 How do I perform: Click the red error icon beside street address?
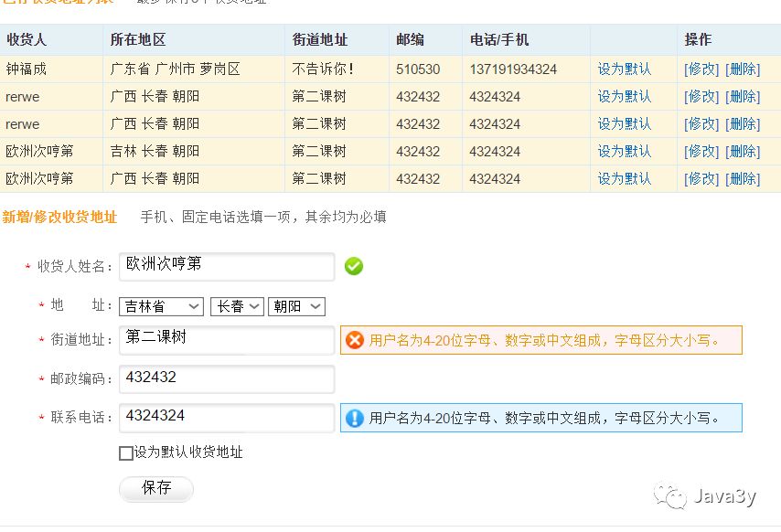coord(355,340)
